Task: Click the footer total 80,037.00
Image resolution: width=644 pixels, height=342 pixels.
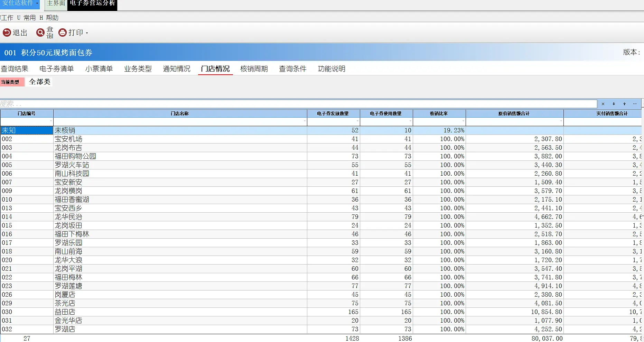Action: click(x=547, y=339)
